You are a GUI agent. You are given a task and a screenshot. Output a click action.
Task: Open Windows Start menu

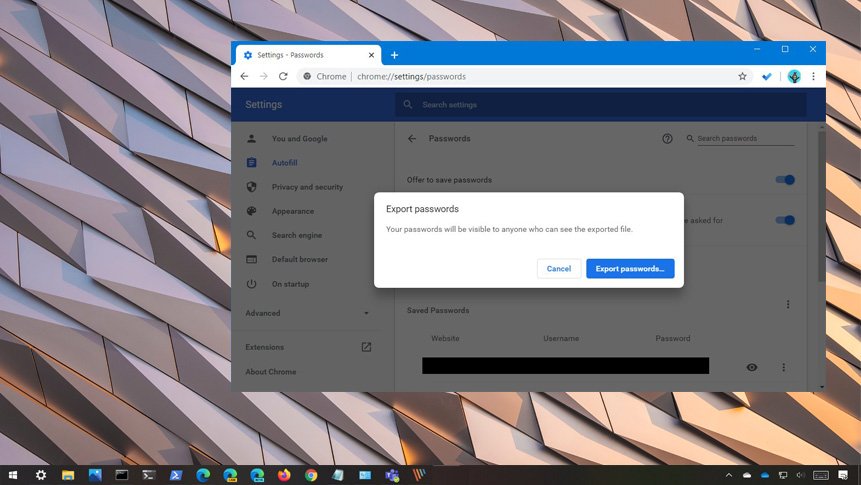[14, 475]
